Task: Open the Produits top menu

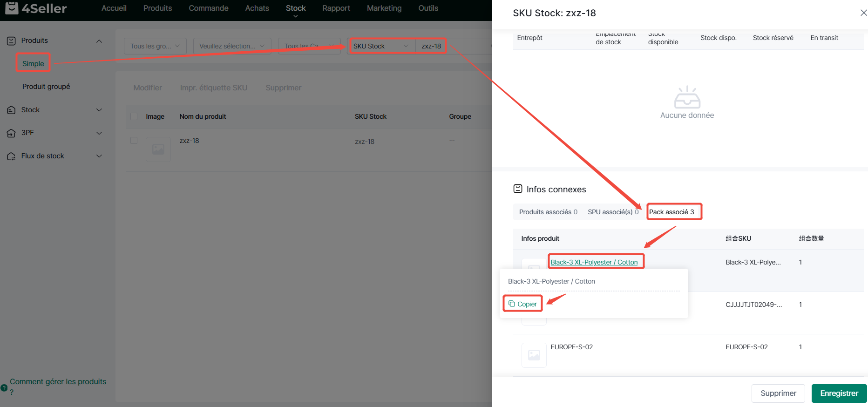Action: (x=157, y=8)
